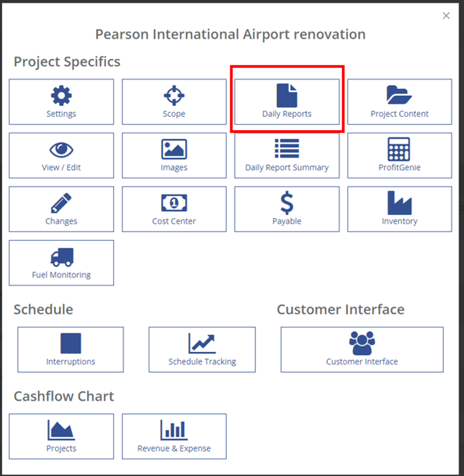Click the 'Cashflow Chart' heading
This screenshot has width=464, height=476.
64,396
